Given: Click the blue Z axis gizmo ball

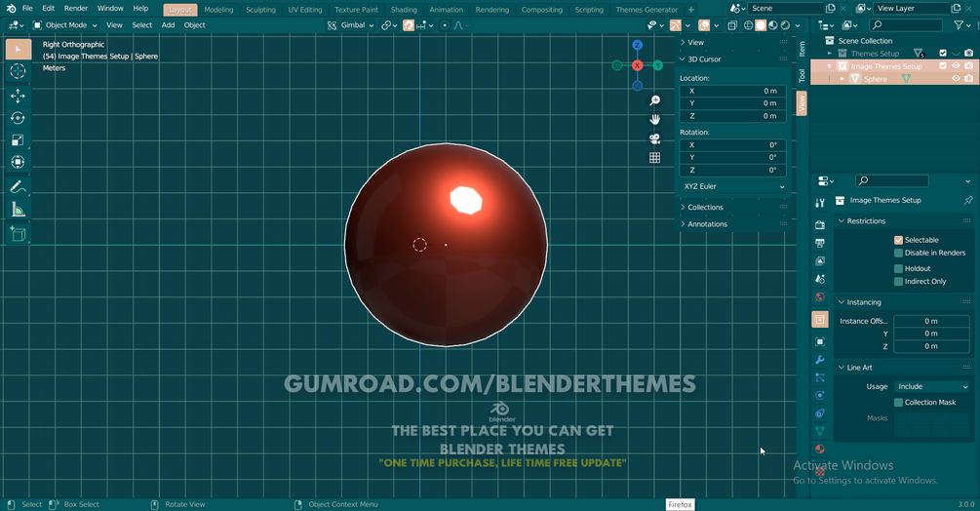Looking at the screenshot, I should click(638, 45).
